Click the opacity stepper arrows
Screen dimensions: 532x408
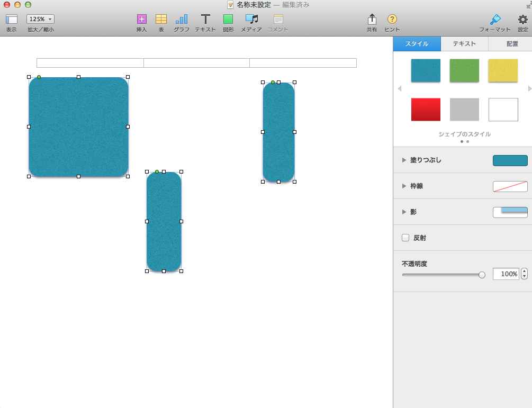tap(524, 274)
